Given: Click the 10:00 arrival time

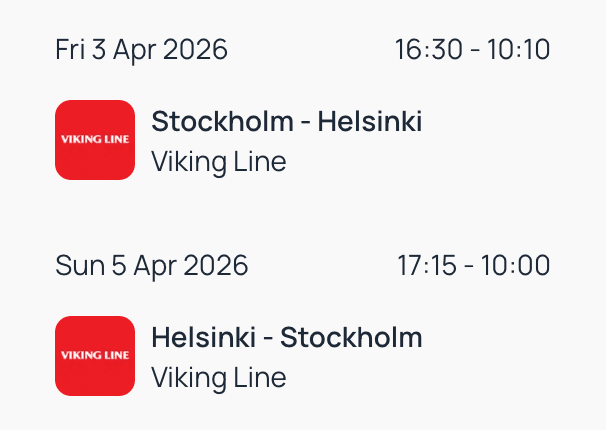Looking at the screenshot, I should pos(517,265).
